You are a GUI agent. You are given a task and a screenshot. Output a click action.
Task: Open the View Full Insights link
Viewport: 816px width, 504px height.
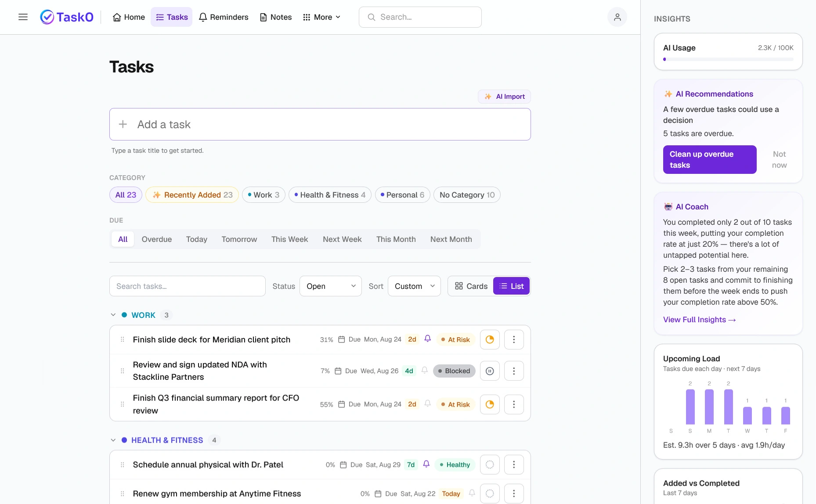coord(699,320)
